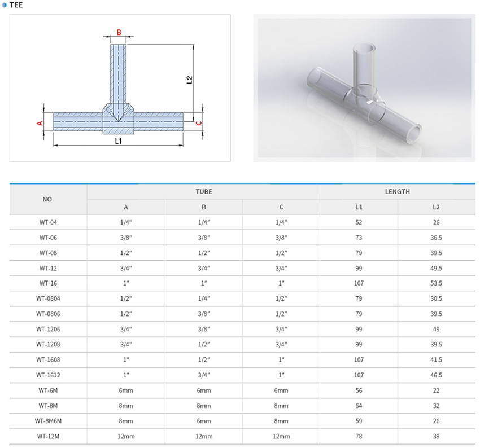
Task: Click L2 value 39 for WT-12M
Action: [436, 436]
